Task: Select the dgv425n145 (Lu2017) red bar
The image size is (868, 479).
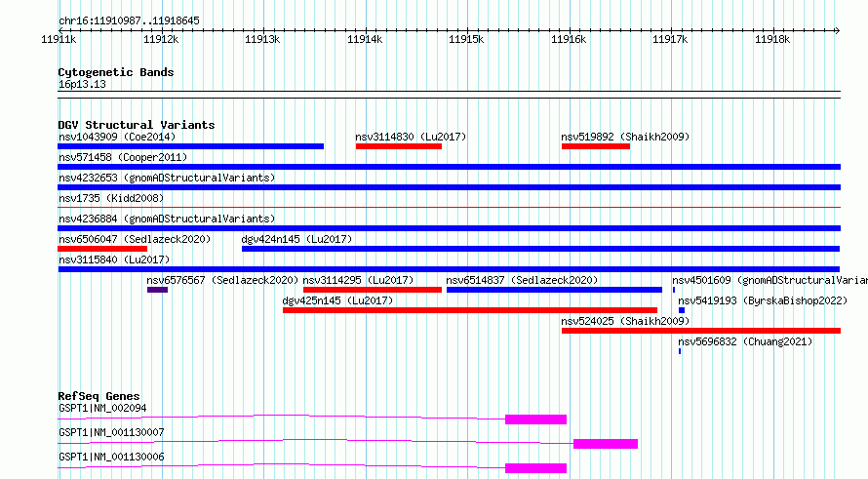Action: 470,310
